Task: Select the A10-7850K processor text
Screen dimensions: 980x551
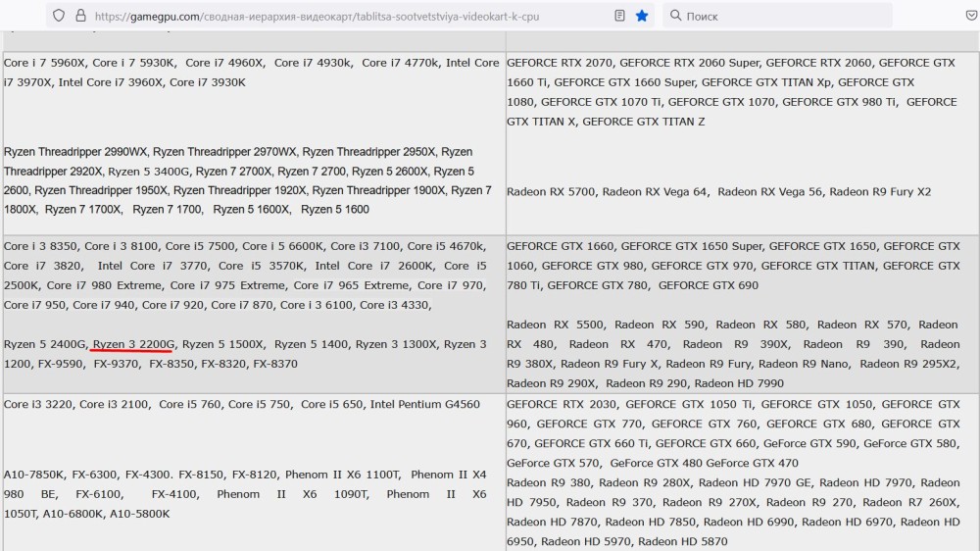Action: point(33,475)
